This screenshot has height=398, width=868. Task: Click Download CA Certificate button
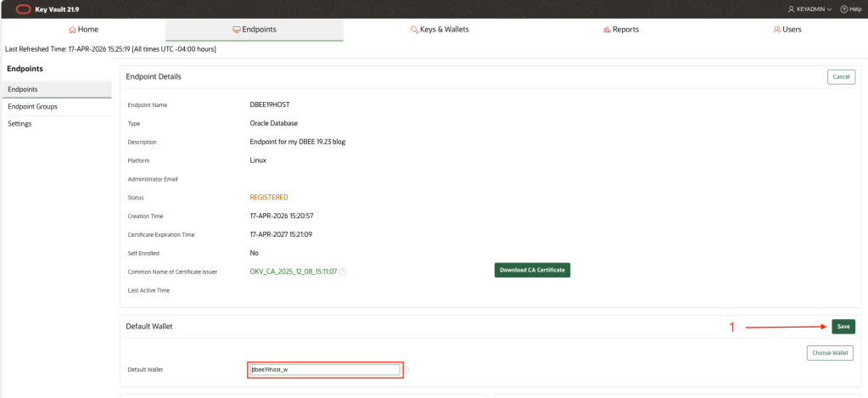532,270
